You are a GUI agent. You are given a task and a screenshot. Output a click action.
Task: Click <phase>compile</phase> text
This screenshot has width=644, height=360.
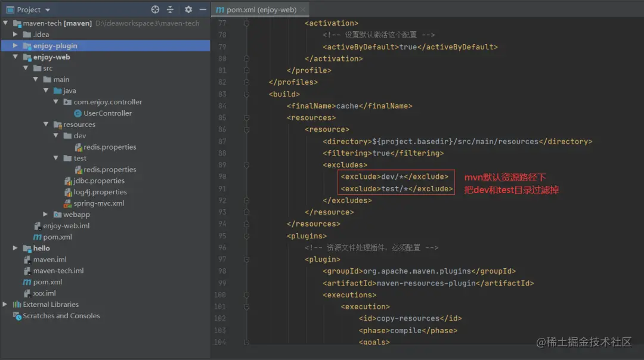(x=408, y=330)
